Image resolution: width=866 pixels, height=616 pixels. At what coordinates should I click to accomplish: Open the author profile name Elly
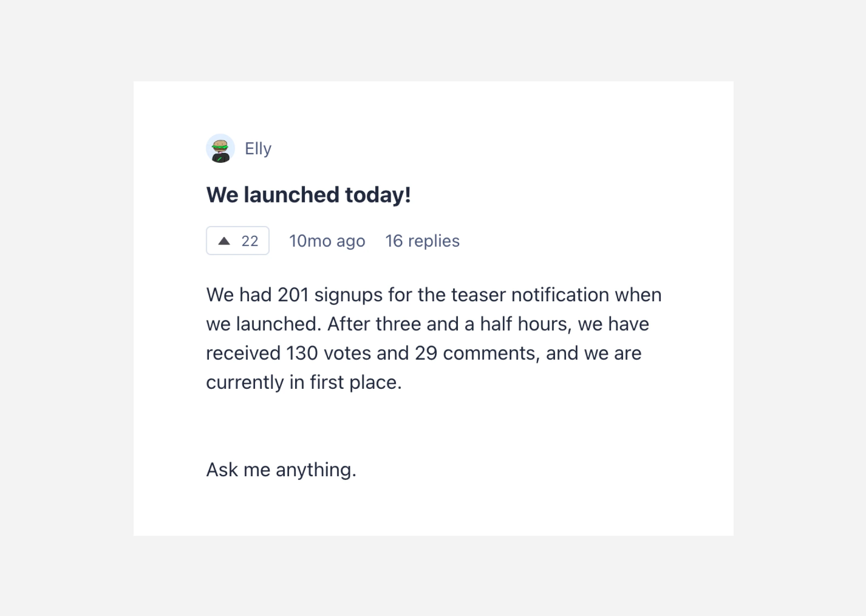(258, 149)
